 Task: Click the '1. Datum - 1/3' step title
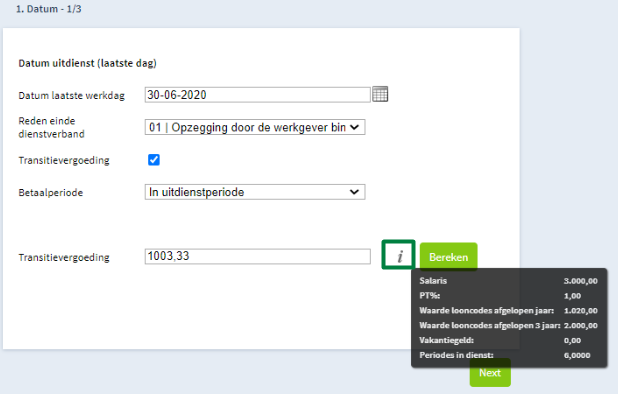pos(48,9)
